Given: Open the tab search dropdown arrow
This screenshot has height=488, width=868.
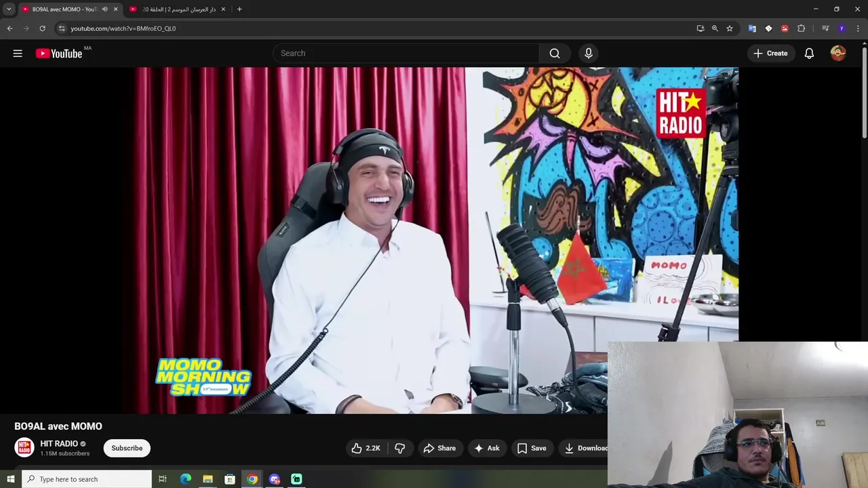Looking at the screenshot, I should point(9,9).
